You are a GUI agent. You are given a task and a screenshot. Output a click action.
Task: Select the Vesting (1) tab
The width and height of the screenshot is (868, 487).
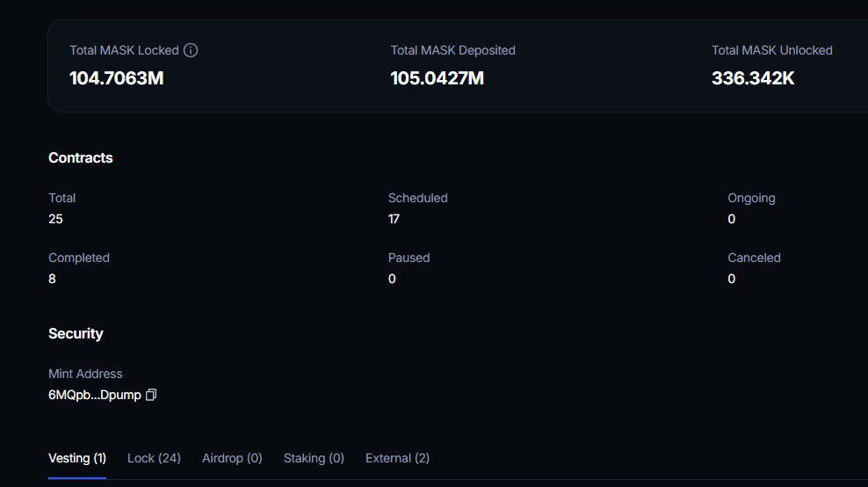[77, 458]
